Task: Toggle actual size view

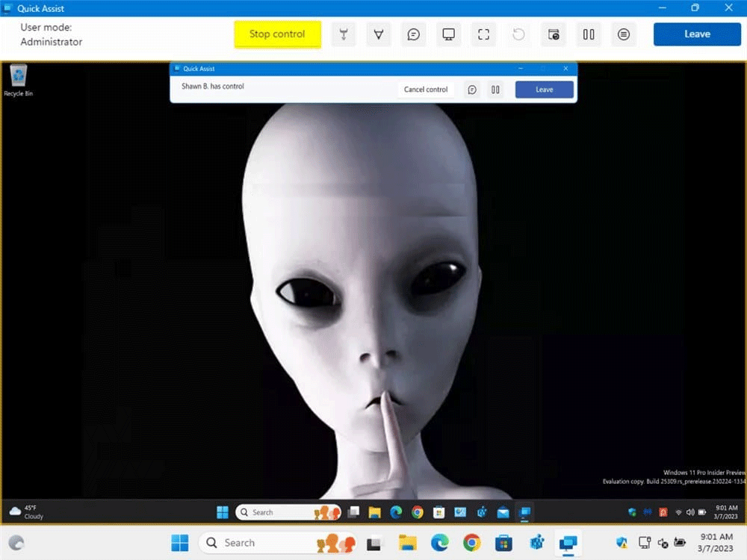Action: tap(483, 34)
